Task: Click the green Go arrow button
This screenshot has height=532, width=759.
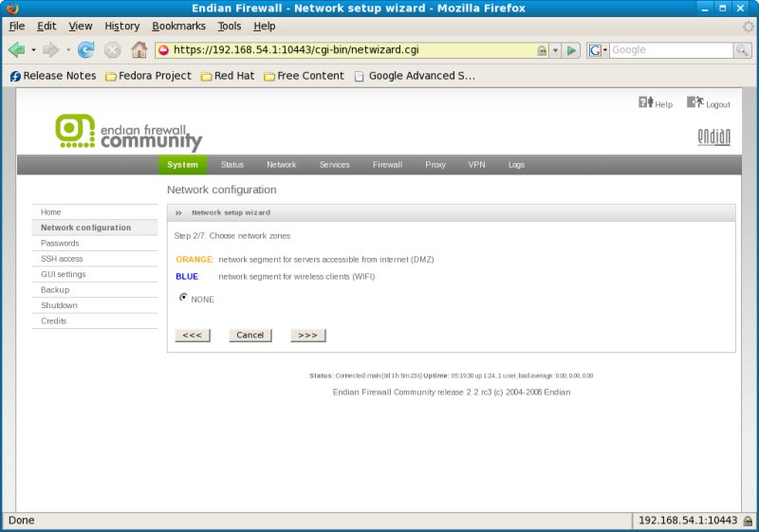Action: 572,50
